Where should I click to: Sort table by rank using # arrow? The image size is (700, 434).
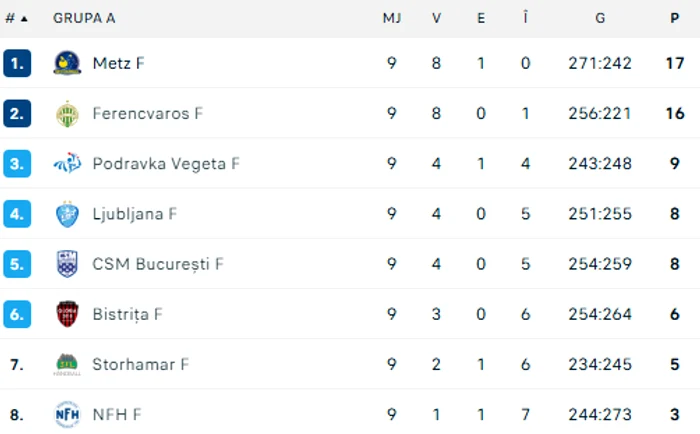(16, 18)
